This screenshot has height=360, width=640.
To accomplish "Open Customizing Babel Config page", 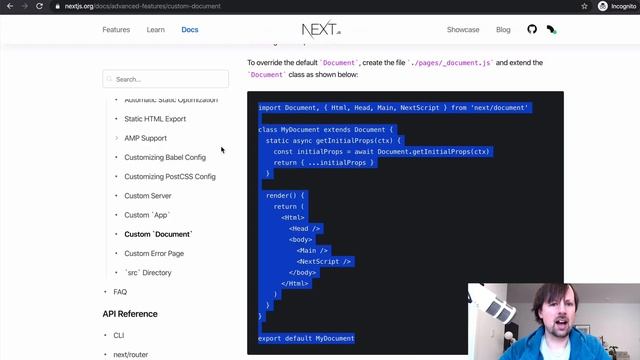I will click(165, 157).
